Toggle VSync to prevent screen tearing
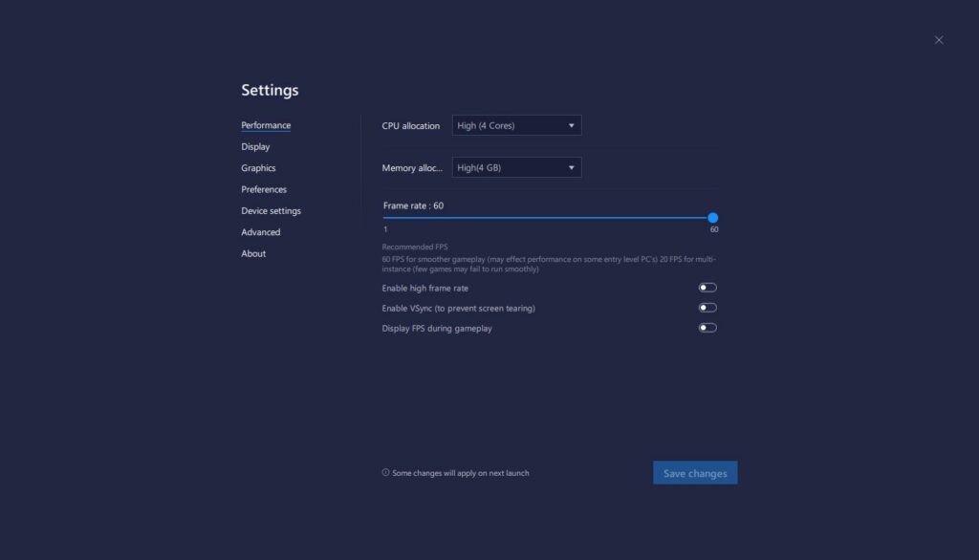The width and height of the screenshot is (979, 560). [707, 308]
